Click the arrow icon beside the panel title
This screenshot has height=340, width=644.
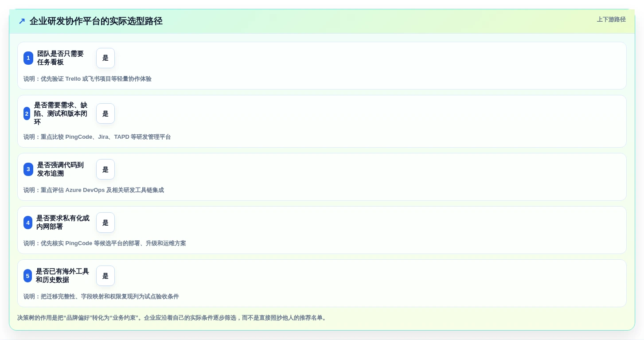point(22,21)
